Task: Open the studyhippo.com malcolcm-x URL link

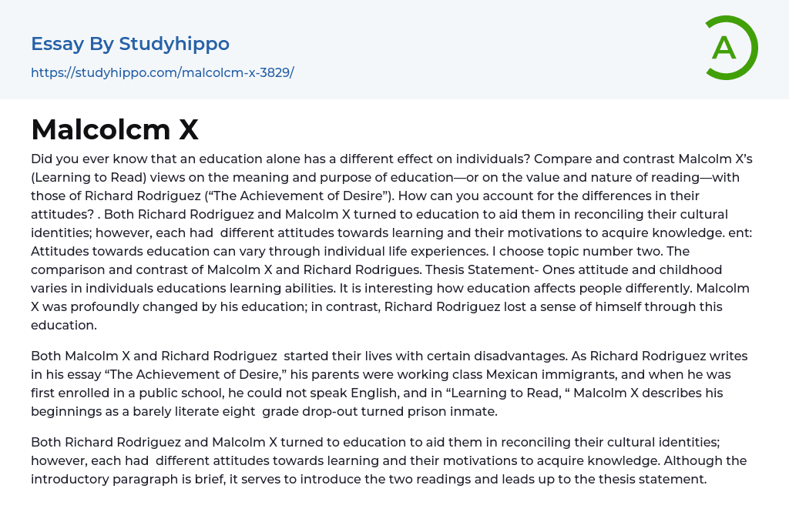Action: [x=163, y=73]
